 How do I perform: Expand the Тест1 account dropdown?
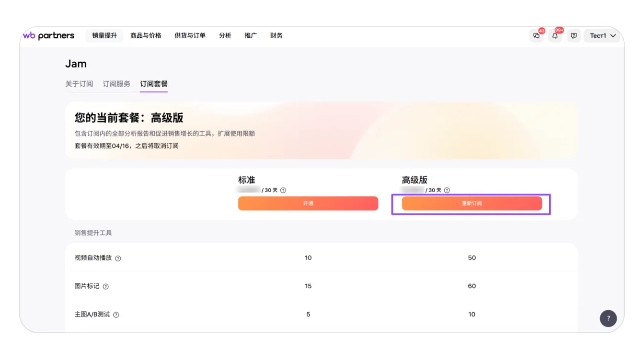point(602,35)
